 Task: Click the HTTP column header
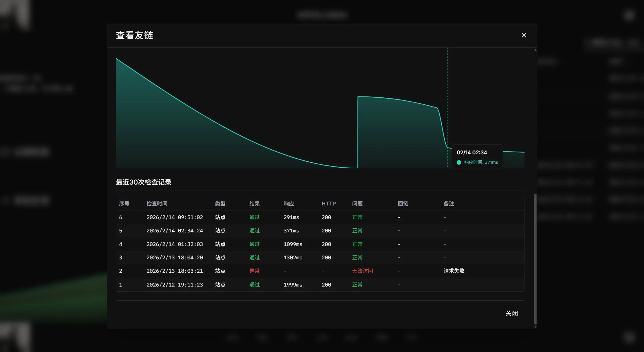click(x=329, y=203)
